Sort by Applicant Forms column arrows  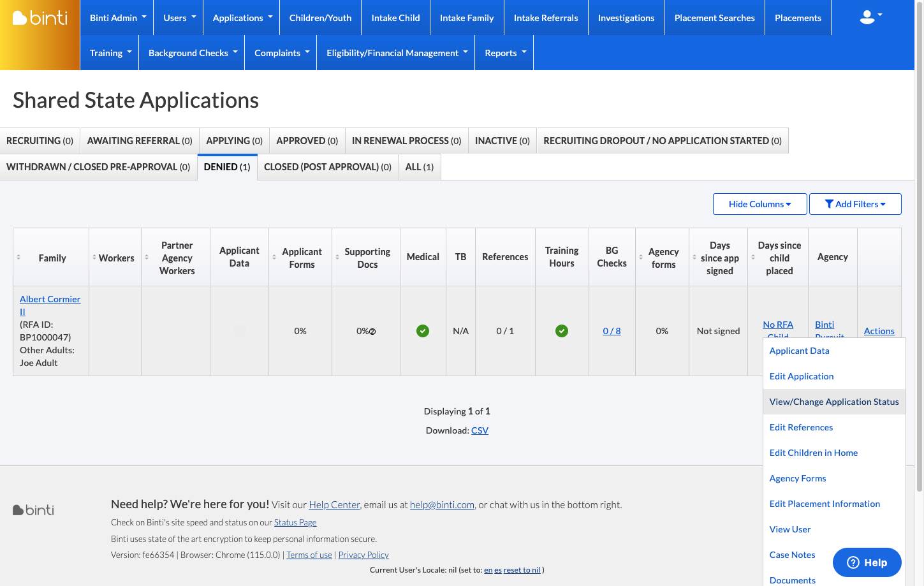(274, 257)
